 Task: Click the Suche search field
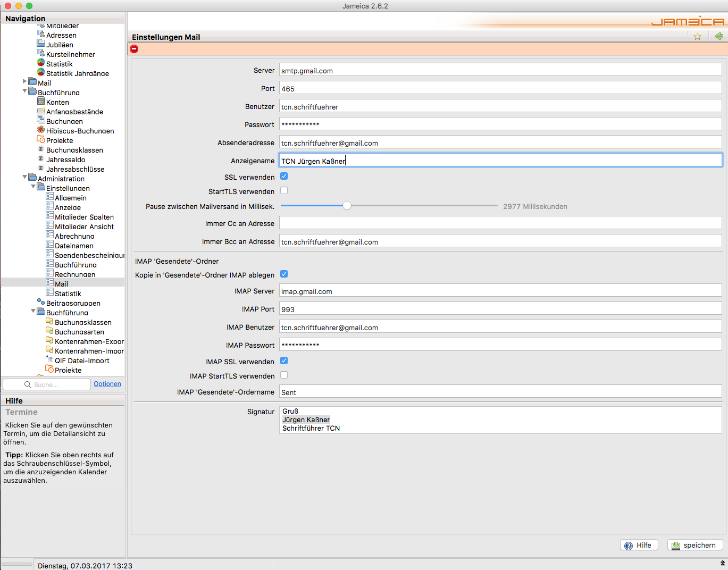pos(47,384)
